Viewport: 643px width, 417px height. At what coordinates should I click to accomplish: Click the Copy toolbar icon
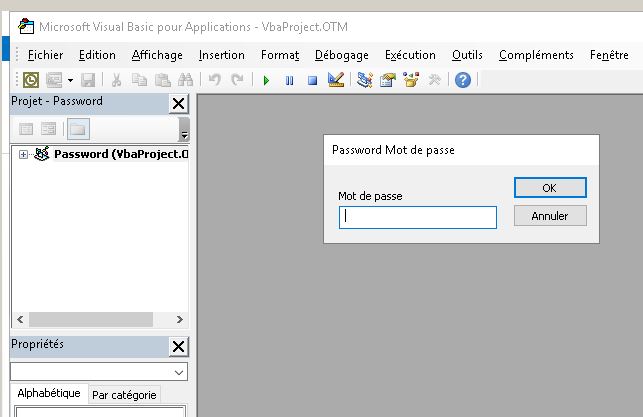pos(139,80)
